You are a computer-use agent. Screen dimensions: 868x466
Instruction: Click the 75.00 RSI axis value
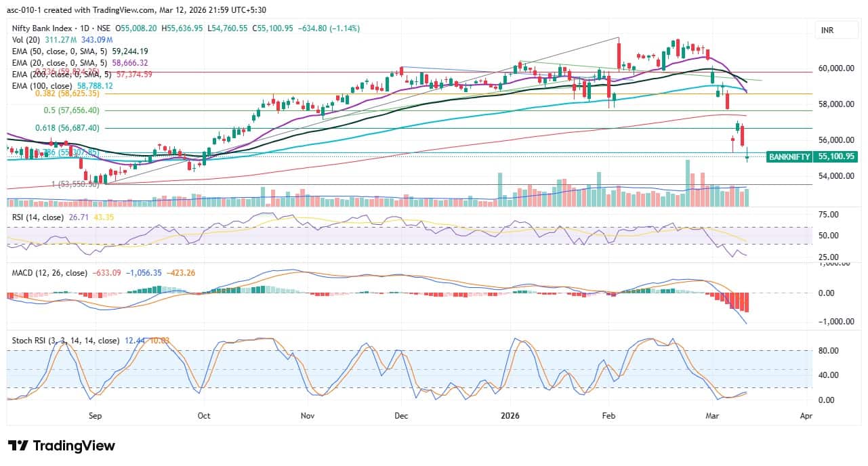829,214
